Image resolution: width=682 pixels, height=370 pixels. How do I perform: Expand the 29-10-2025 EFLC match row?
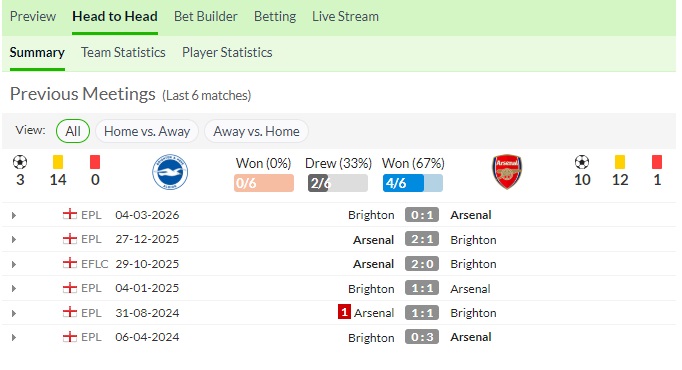(14, 264)
